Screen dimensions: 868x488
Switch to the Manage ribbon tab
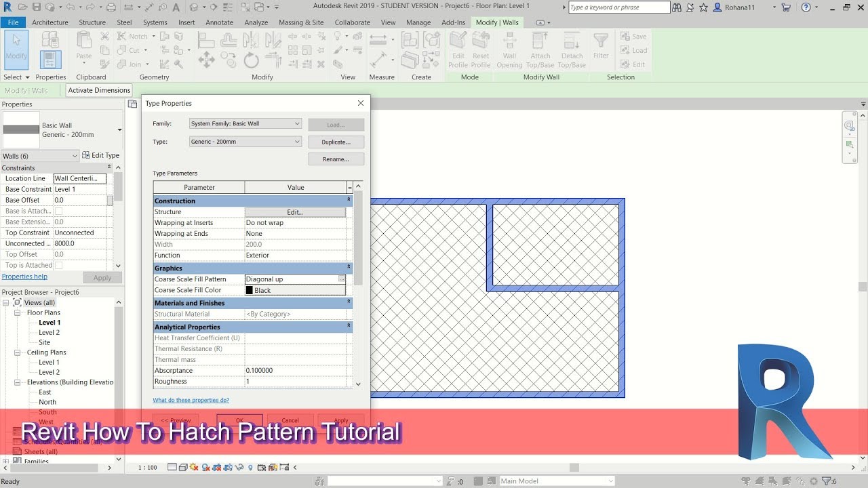click(418, 22)
